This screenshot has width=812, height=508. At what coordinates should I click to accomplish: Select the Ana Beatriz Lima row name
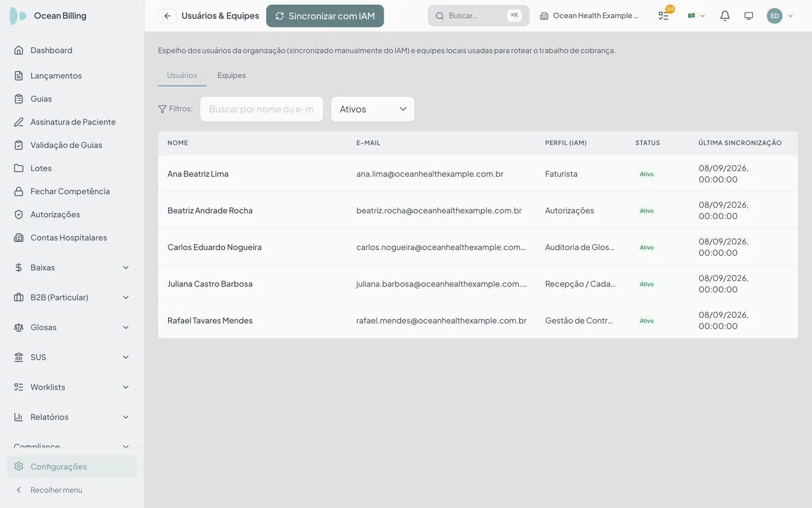[198, 174]
